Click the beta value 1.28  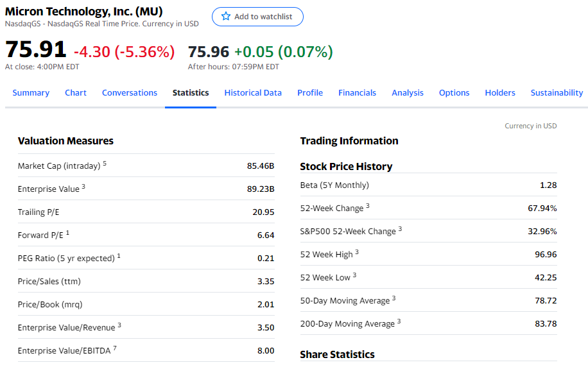point(548,185)
